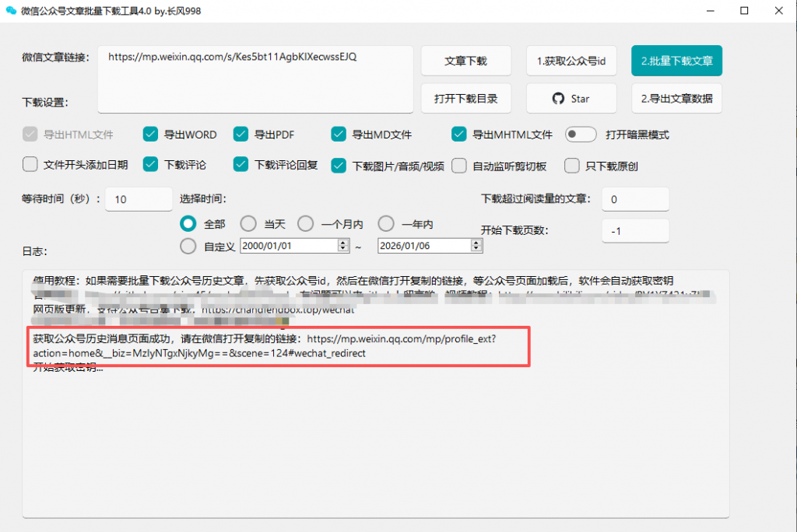Click the 文章下载 button

(465, 61)
